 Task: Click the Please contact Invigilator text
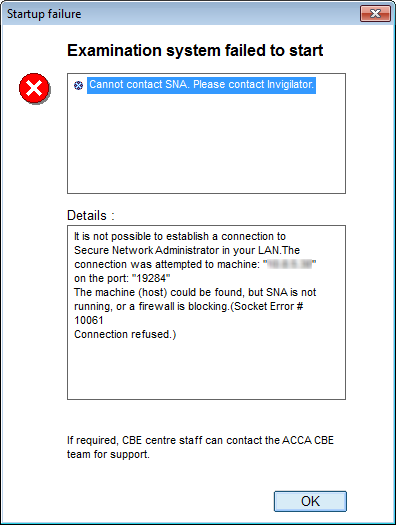click(253, 85)
